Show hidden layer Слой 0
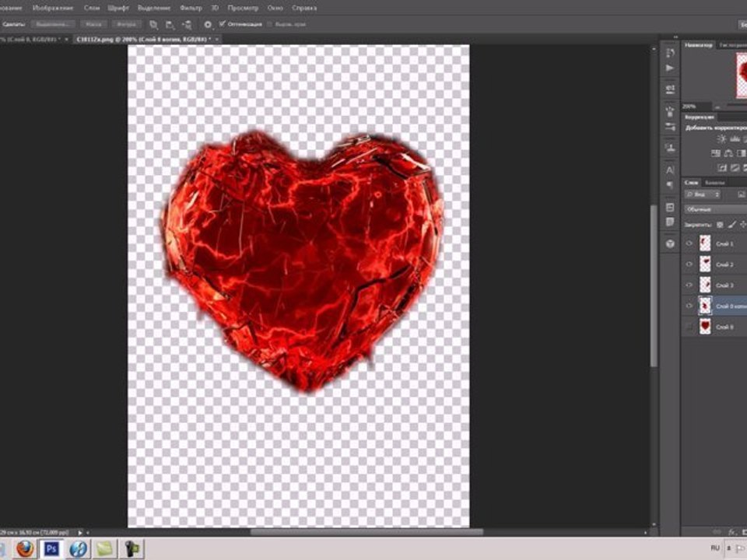Screen dimensions: 747x560 [x=689, y=327]
